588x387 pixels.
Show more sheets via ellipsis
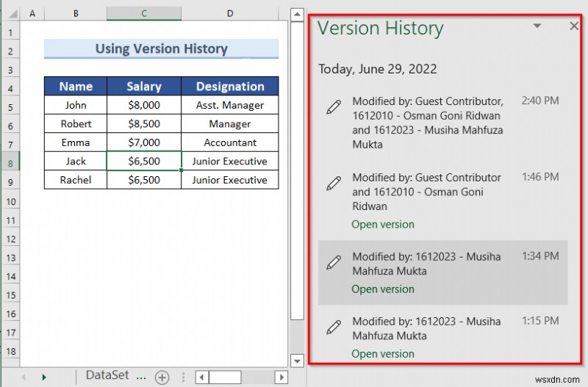(x=141, y=377)
